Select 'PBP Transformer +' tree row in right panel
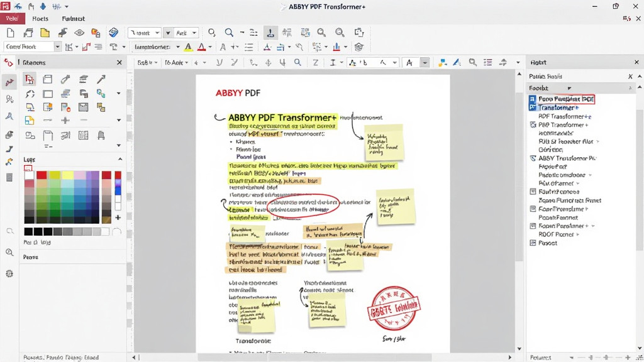Viewport: 644px width, 362px height. pos(563,125)
